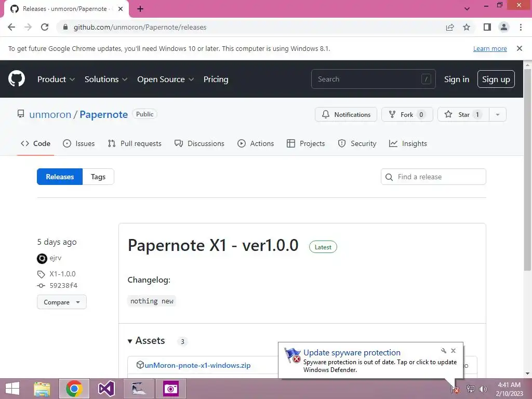Click the Sign up button
This screenshot has height=399, width=532.
[496, 79]
